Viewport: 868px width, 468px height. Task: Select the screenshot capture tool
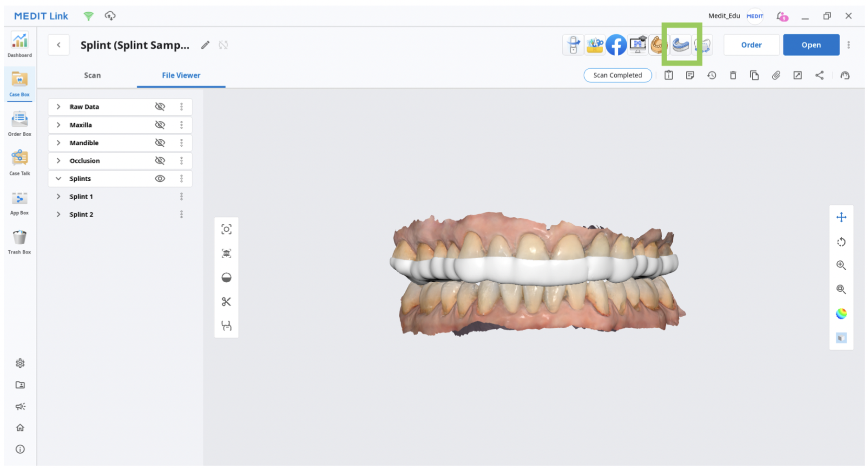pos(226,229)
